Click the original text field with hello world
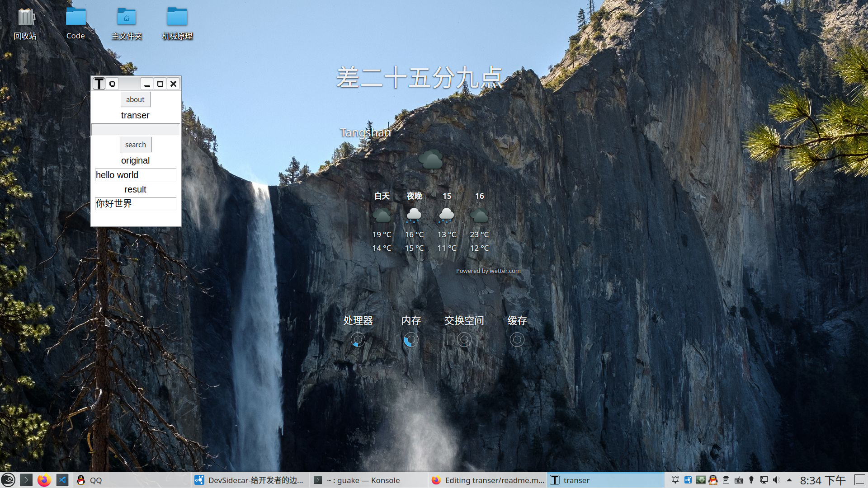Image resolution: width=868 pixels, height=488 pixels. 135,175
